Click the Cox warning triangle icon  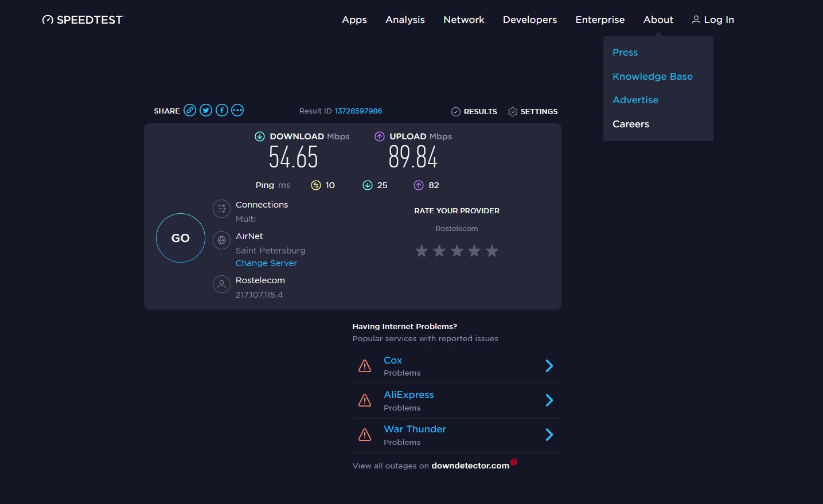click(x=365, y=366)
